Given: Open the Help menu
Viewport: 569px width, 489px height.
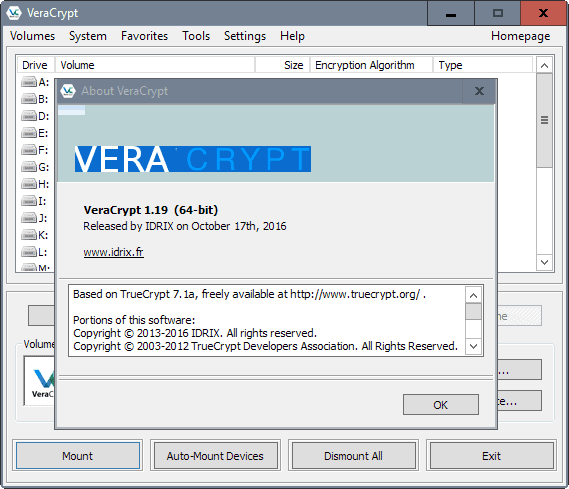Looking at the screenshot, I should tap(292, 36).
